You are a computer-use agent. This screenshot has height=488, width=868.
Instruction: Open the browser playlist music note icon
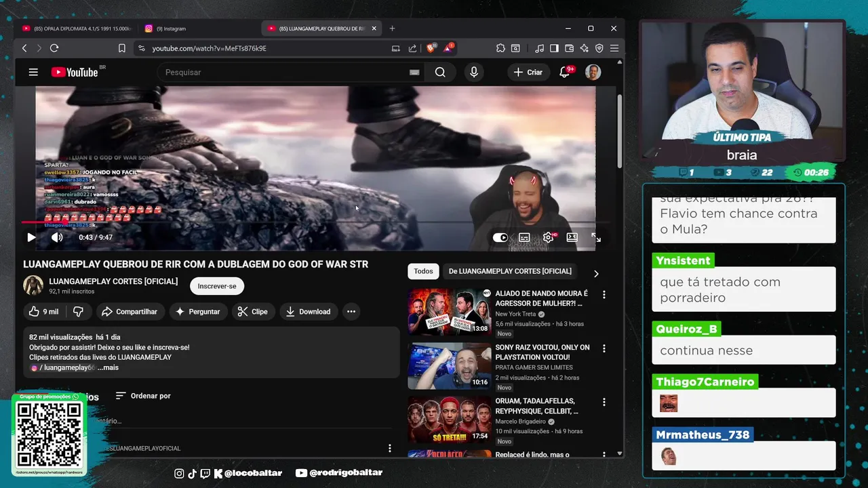tap(539, 48)
